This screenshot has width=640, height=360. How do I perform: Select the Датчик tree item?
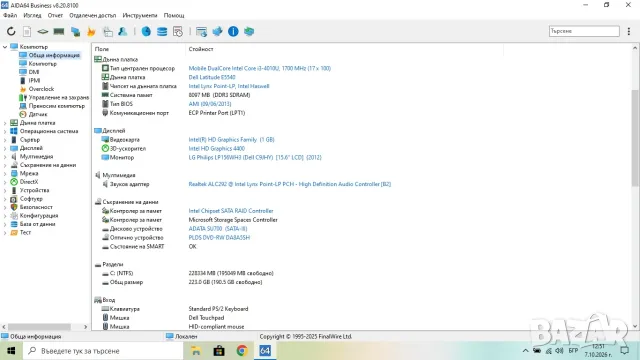(x=38, y=115)
